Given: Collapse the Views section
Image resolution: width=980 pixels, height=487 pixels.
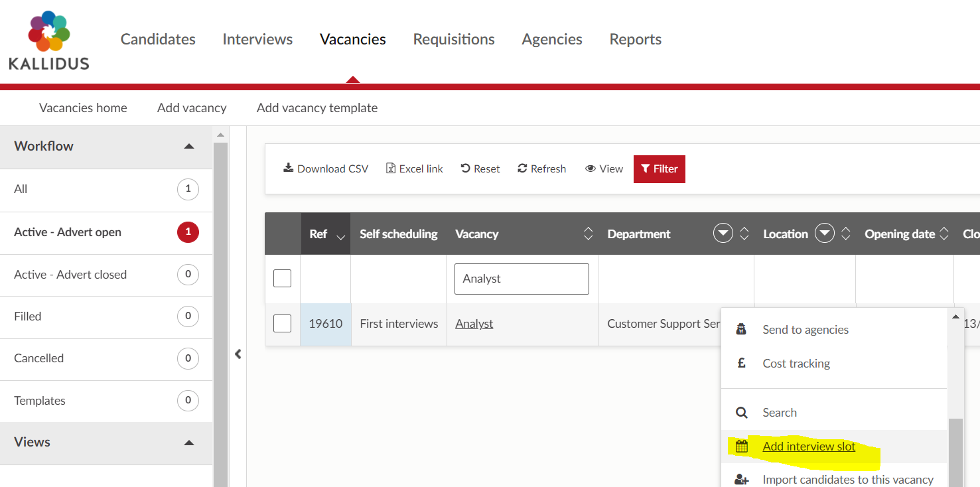Looking at the screenshot, I should [189, 443].
